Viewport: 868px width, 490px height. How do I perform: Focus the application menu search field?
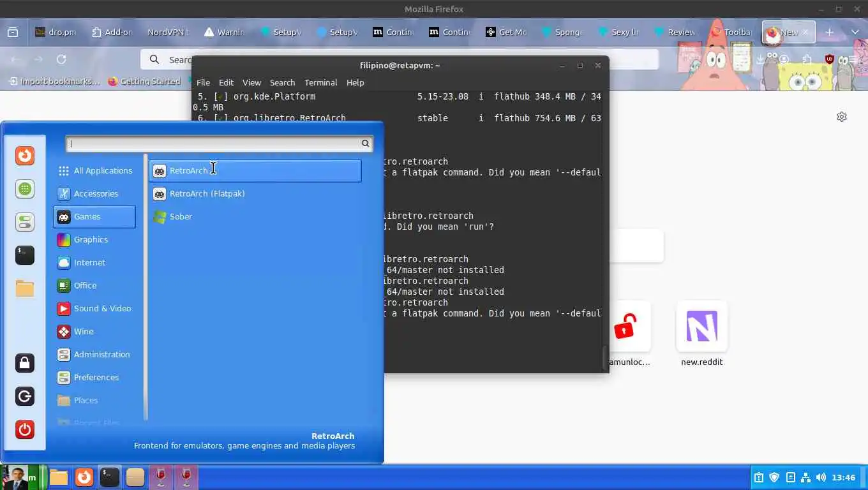tap(220, 144)
